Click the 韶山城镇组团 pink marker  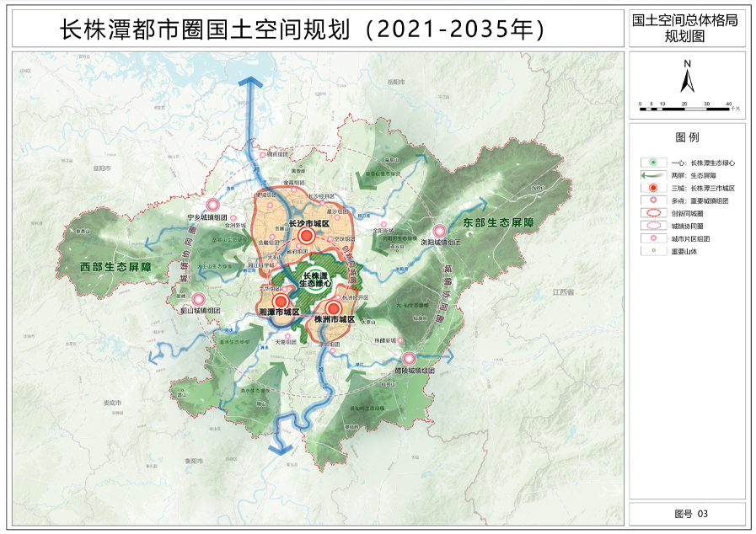tap(198, 299)
